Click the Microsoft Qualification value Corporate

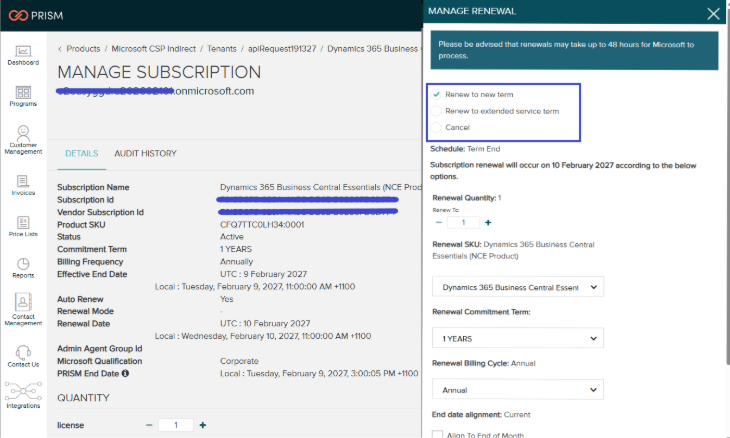(x=239, y=361)
